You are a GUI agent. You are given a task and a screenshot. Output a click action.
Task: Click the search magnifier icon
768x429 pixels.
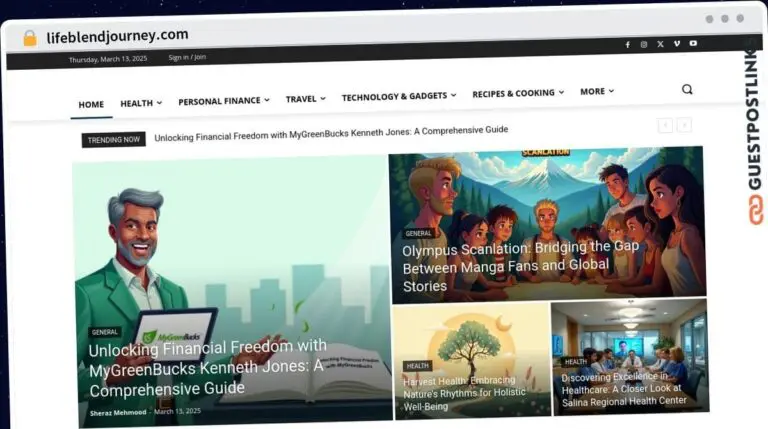(x=687, y=89)
